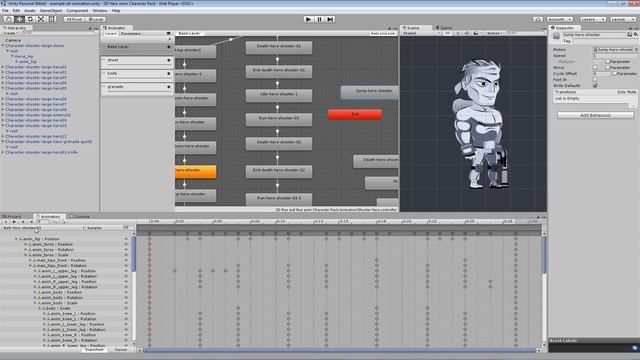Open the Layout dropdown
640x360 pixels.
point(623,19)
